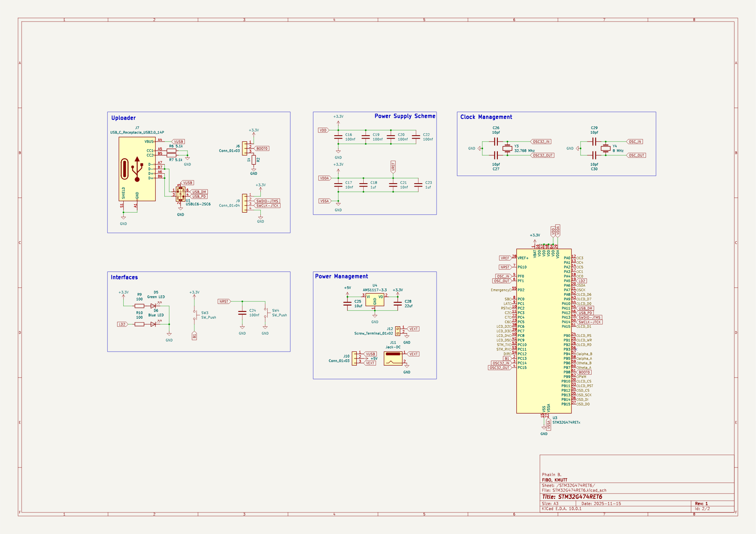
Task: Click capacitor C18 1uf symbol
Action: pyautogui.click(x=363, y=185)
